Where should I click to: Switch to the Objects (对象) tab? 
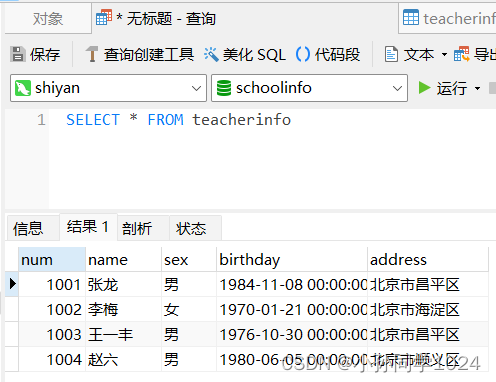[x=48, y=19]
